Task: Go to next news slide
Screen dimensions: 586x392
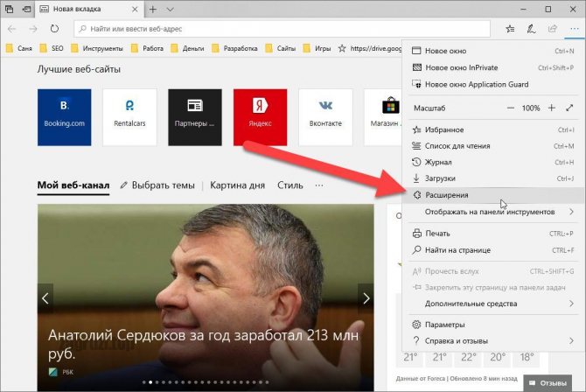Action: [366, 298]
